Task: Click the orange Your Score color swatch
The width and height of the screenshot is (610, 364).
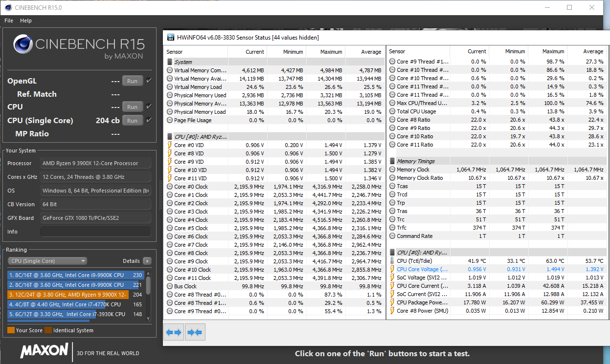Action: tap(11, 330)
